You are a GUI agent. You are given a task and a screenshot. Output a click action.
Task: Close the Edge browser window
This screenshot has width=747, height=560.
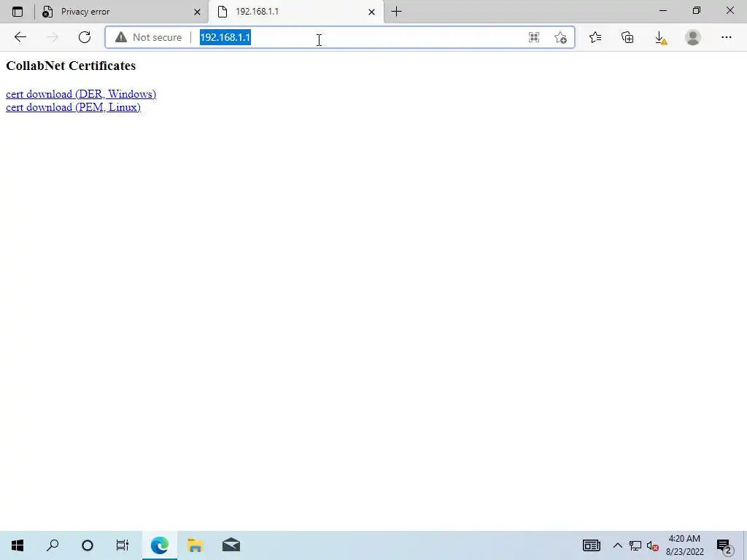click(x=729, y=10)
